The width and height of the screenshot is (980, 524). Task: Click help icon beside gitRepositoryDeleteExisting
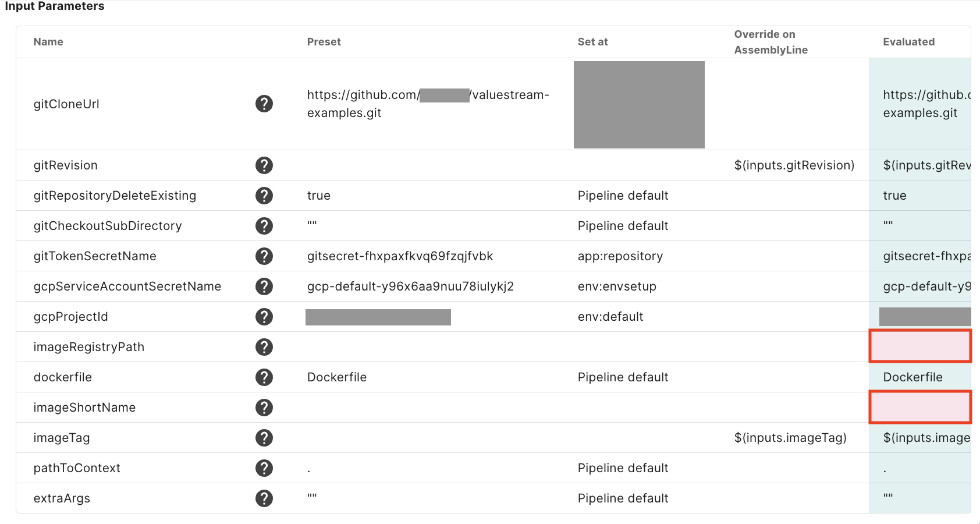coord(264,196)
